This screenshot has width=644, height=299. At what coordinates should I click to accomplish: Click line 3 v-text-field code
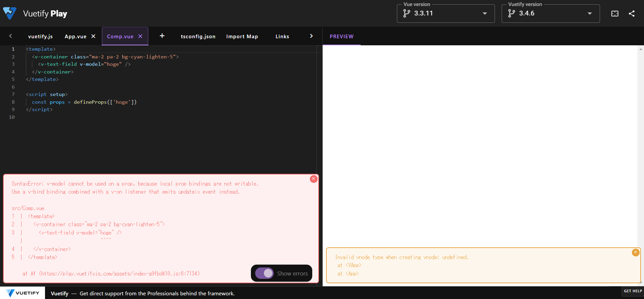84,64
